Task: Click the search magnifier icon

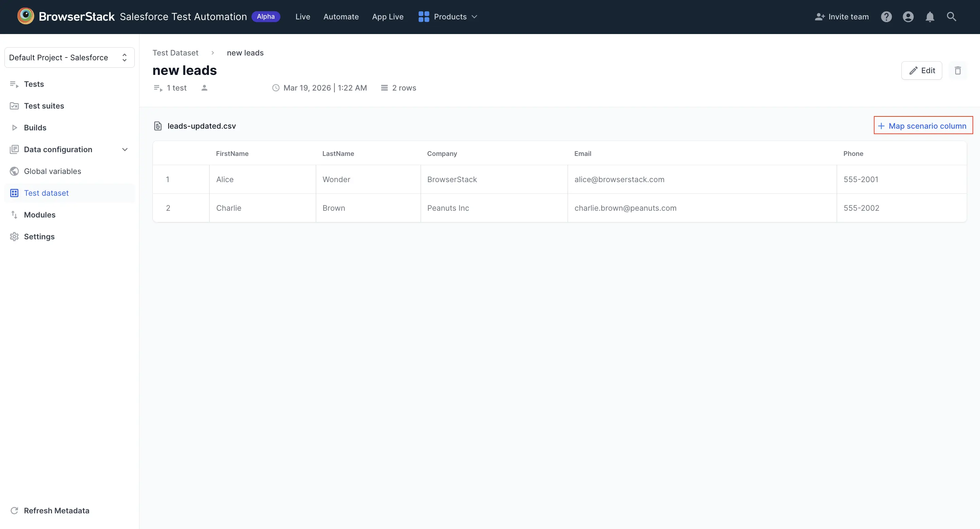Action: click(951, 17)
